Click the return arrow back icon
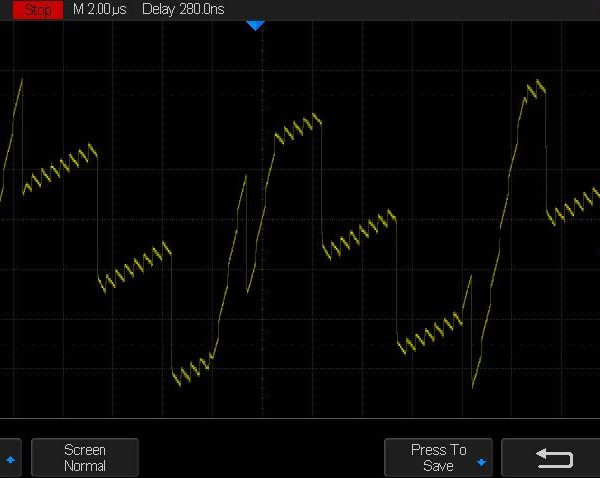 [554, 458]
